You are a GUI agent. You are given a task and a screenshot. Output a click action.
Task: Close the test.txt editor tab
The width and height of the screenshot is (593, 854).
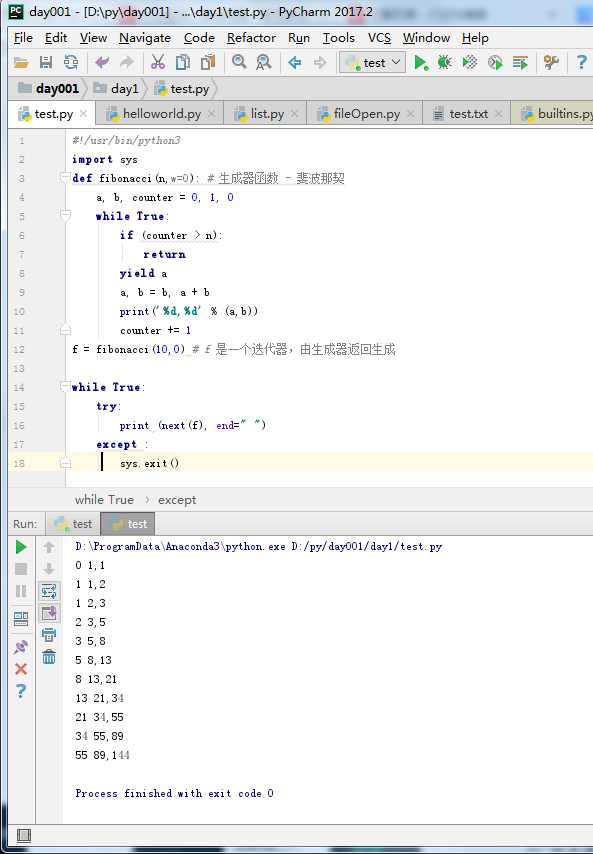click(x=498, y=114)
